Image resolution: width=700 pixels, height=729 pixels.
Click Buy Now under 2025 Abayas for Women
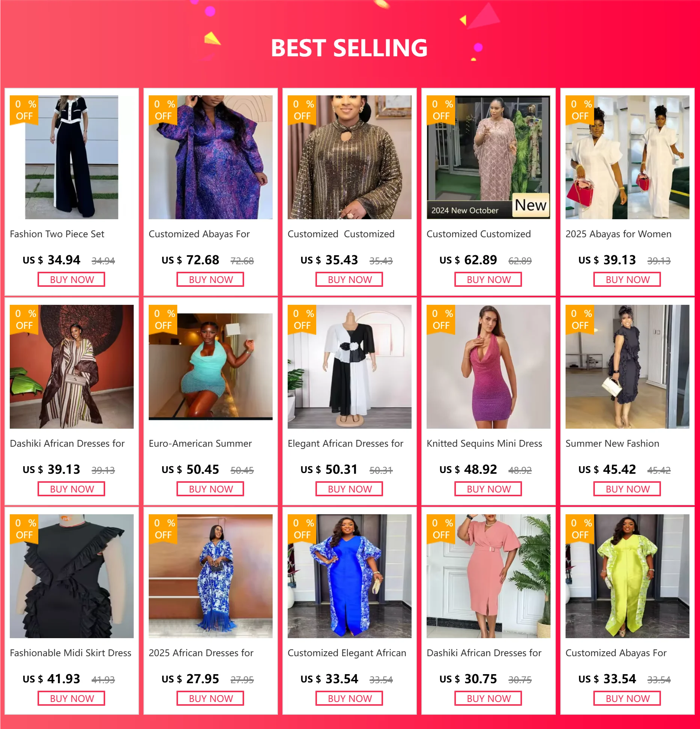(x=627, y=280)
